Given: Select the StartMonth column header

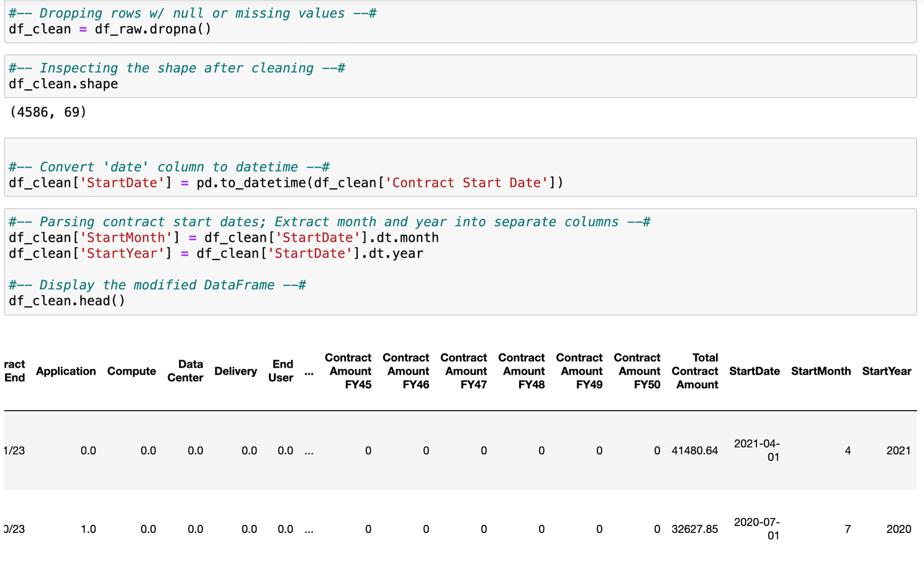Looking at the screenshot, I should point(820,371).
